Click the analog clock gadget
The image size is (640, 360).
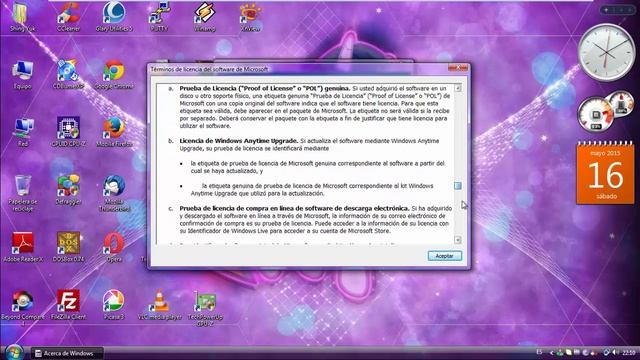tap(607, 52)
